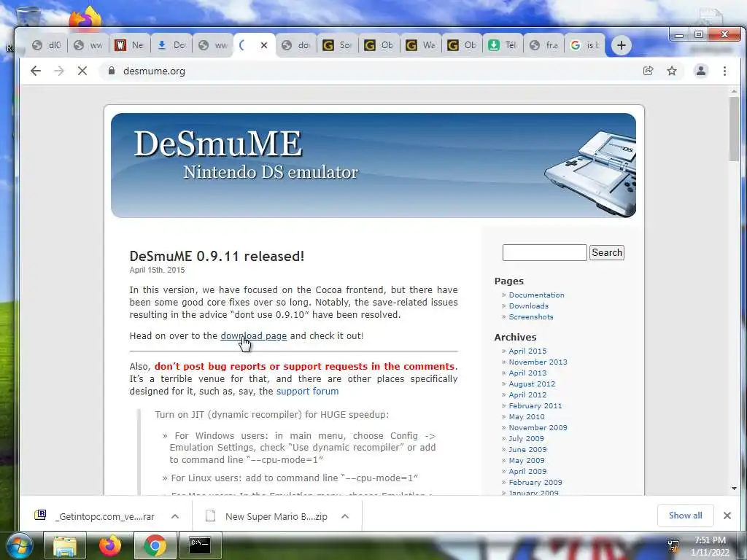The image size is (747, 560).
Task: Click the vertical scrollbar thumb
Action: (734, 129)
